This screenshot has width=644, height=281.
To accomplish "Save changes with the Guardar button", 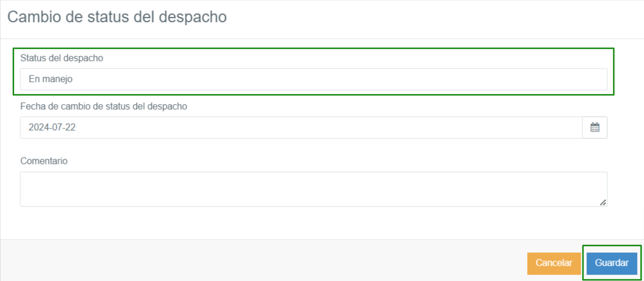I will click(611, 264).
